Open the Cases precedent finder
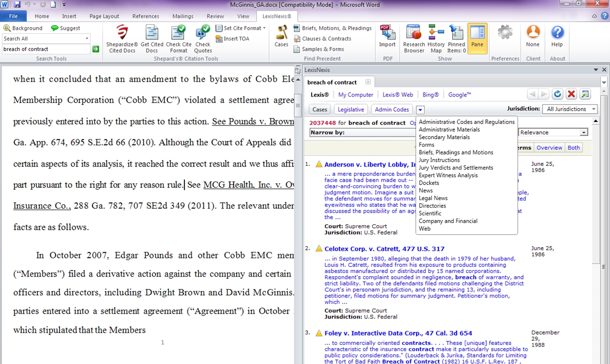610x364 pixels. tap(281, 36)
